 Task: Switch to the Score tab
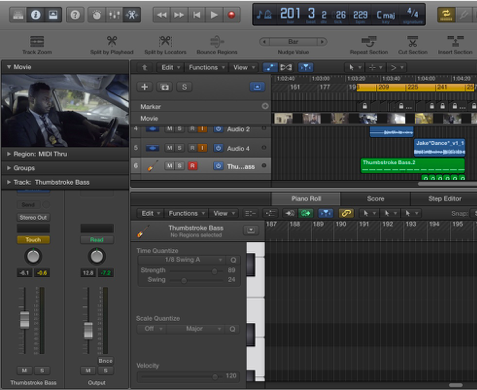click(x=375, y=199)
